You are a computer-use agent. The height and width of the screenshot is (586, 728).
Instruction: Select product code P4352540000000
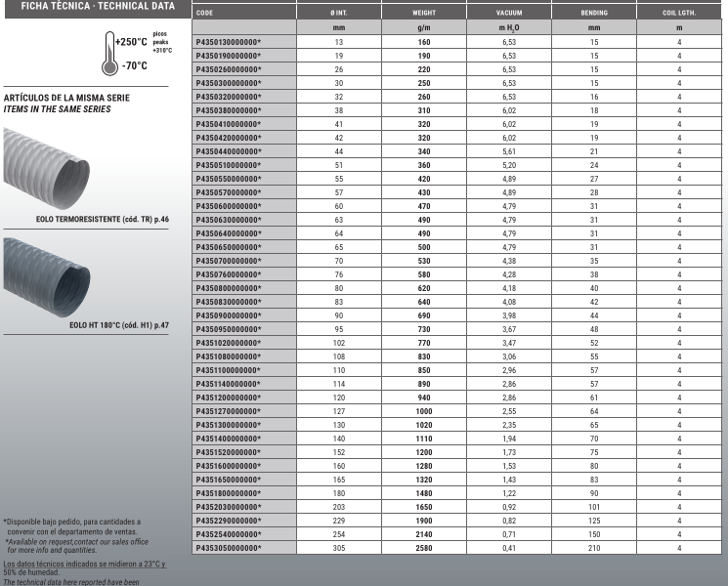[229, 536]
